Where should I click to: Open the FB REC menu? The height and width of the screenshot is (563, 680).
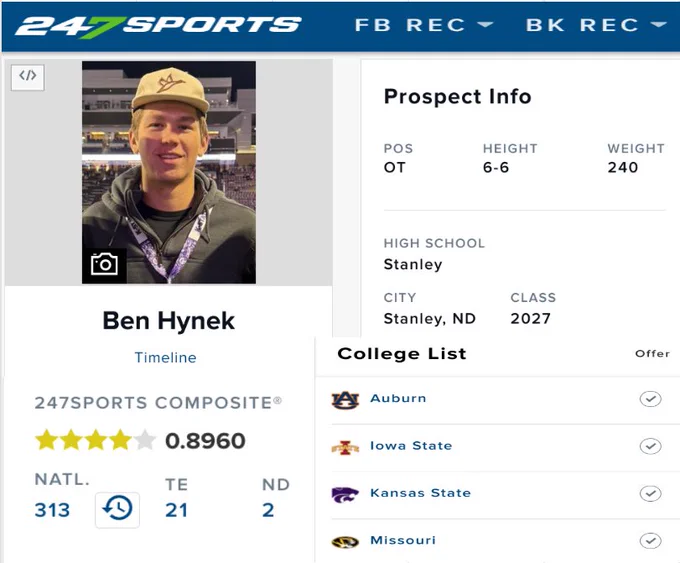click(424, 25)
